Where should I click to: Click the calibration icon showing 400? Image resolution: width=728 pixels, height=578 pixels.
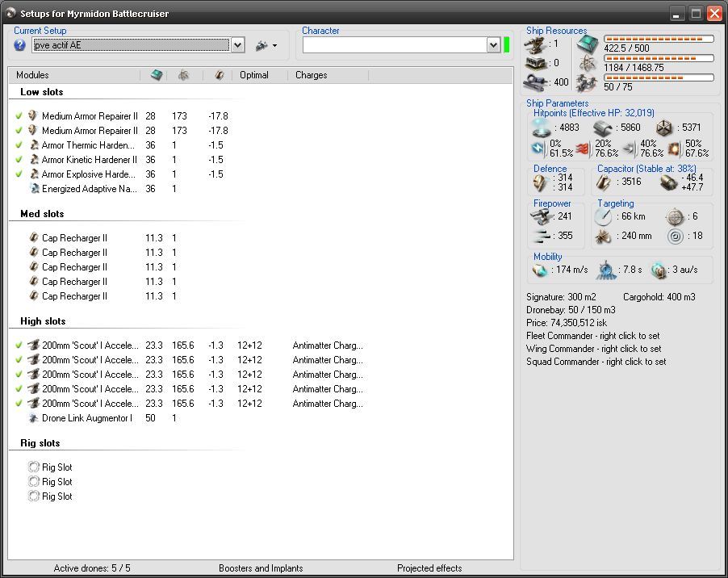click(536, 82)
